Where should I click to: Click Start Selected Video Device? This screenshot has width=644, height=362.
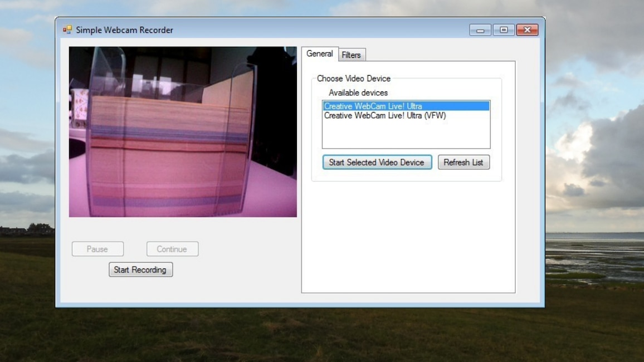(377, 162)
